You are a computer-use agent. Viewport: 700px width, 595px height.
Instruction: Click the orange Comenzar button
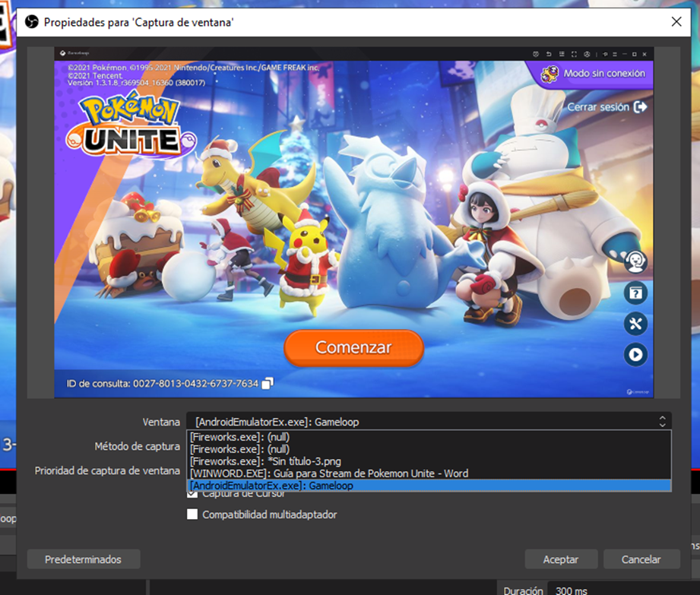[353, 348]
